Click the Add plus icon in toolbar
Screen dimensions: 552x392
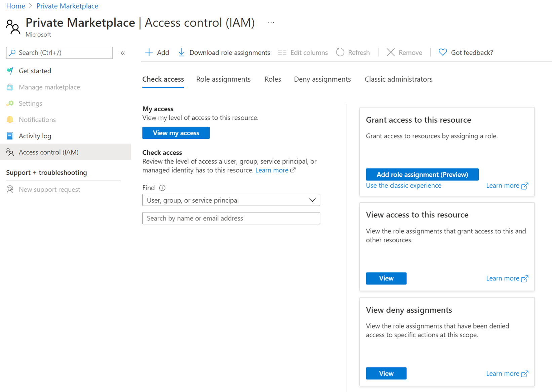pos(149,52)
